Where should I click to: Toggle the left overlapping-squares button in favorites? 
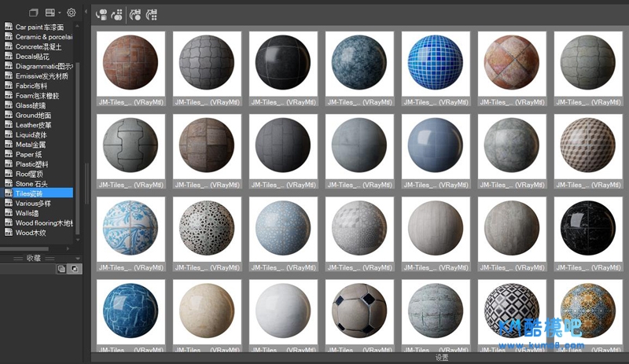click(x=62, y=269)
